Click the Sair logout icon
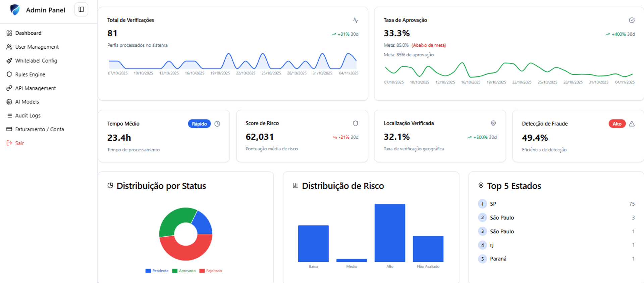The height and width of the screenshot is (283, 644). 9,143
